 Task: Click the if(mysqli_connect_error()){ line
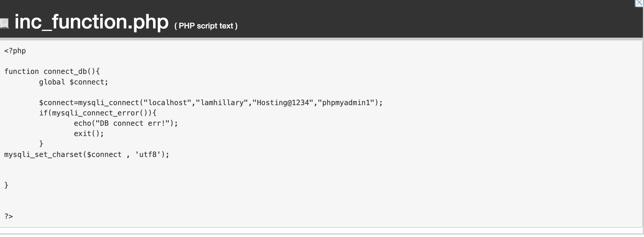(x=98, y=113)
